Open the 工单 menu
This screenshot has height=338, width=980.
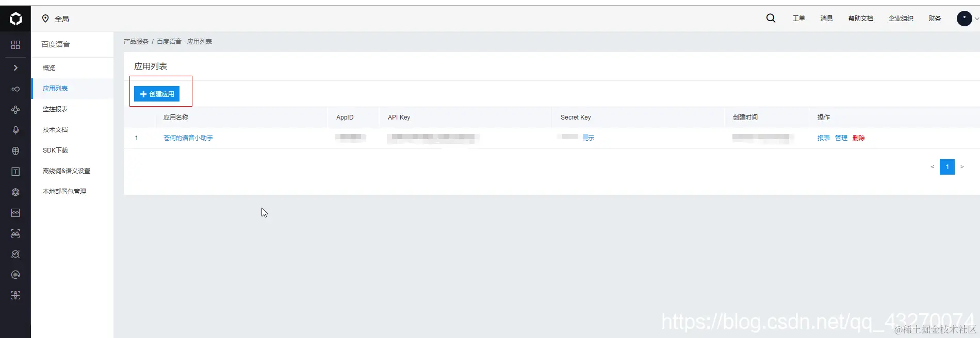[798, 18]
